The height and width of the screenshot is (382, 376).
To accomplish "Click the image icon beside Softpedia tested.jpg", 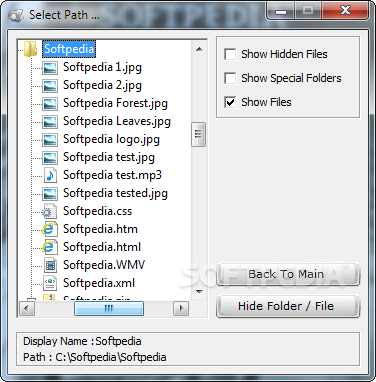I will pyautogui.click(x=50, y=194).
